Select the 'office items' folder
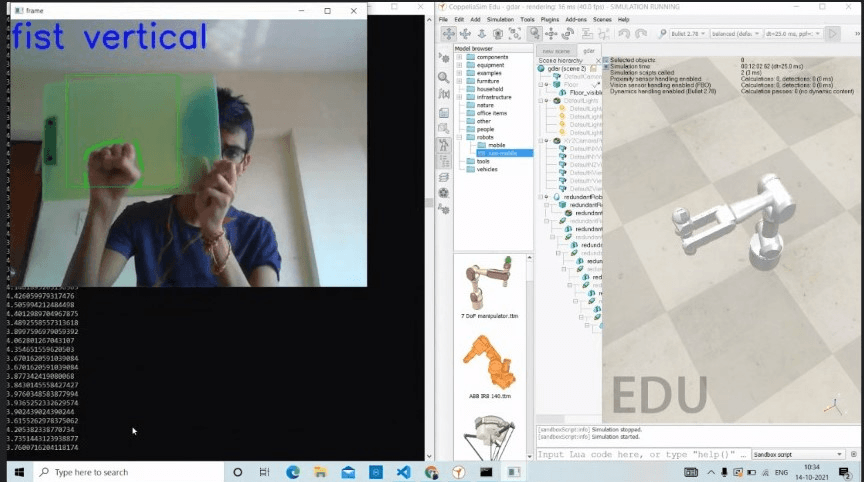Image resolution: width=864 pixels, height=482 pixels. click(x=487, y=113)
